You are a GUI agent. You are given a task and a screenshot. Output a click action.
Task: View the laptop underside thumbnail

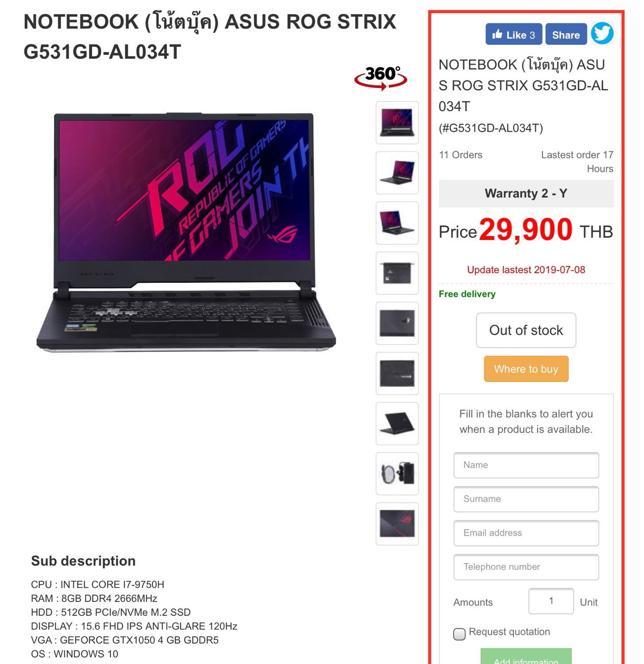coord(397,374)
